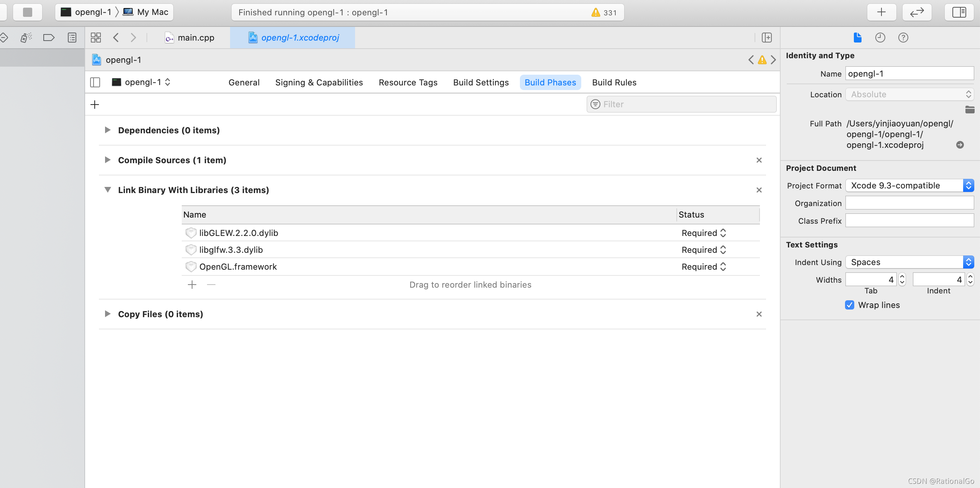Open the breakpoint navigator
980x488 pixels.
tap(49, 38)
